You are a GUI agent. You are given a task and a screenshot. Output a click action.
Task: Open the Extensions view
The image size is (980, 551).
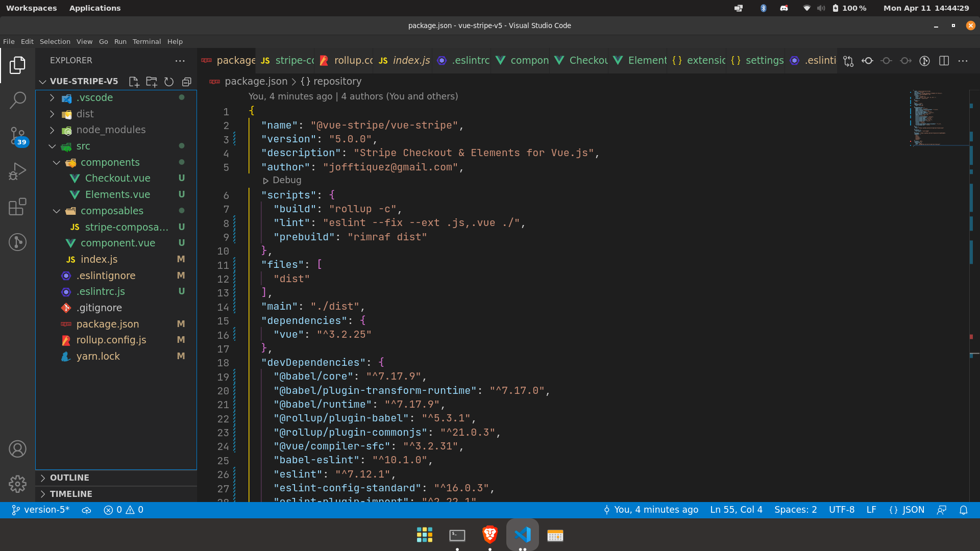[x=17, y=206]
